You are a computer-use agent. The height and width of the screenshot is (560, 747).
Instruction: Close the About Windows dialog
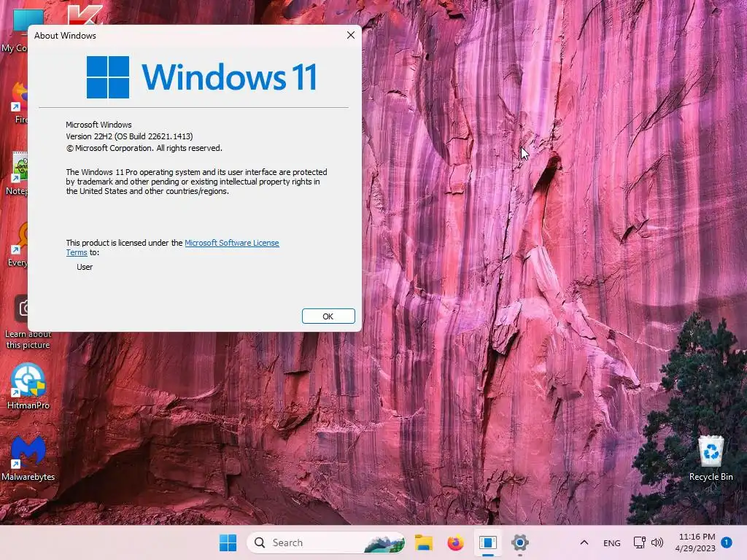pyautogui.click(x=351, y=35)
